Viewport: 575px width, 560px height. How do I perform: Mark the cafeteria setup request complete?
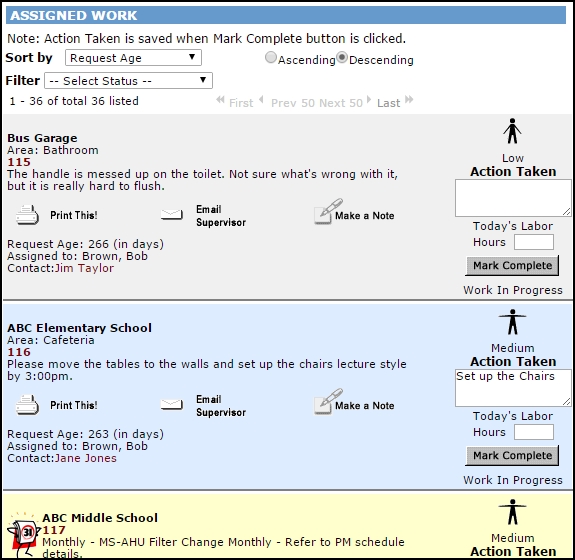tap(512, 455)
